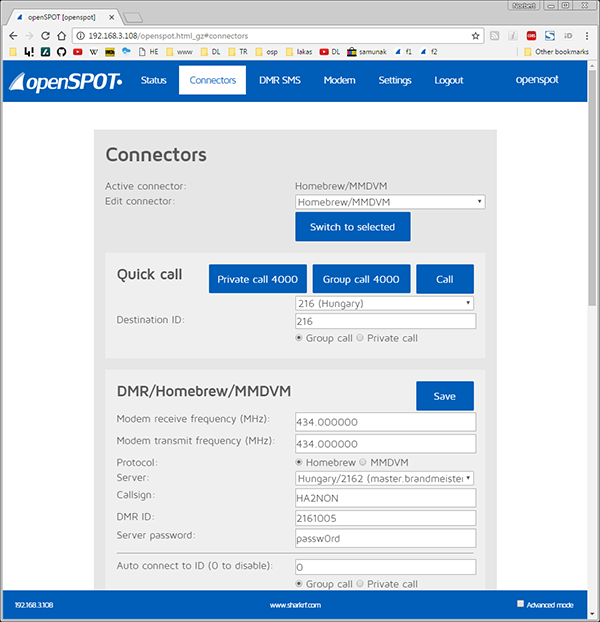Screen dimensions: 600x622
Task: Open the '4!' bookmark icon
Action: point(29,52)
